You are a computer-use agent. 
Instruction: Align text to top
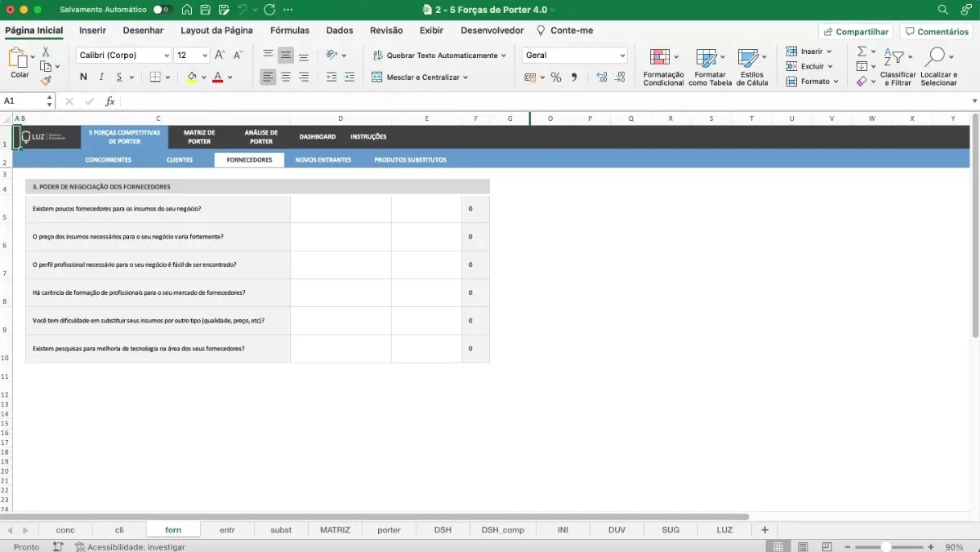[268, 56]
